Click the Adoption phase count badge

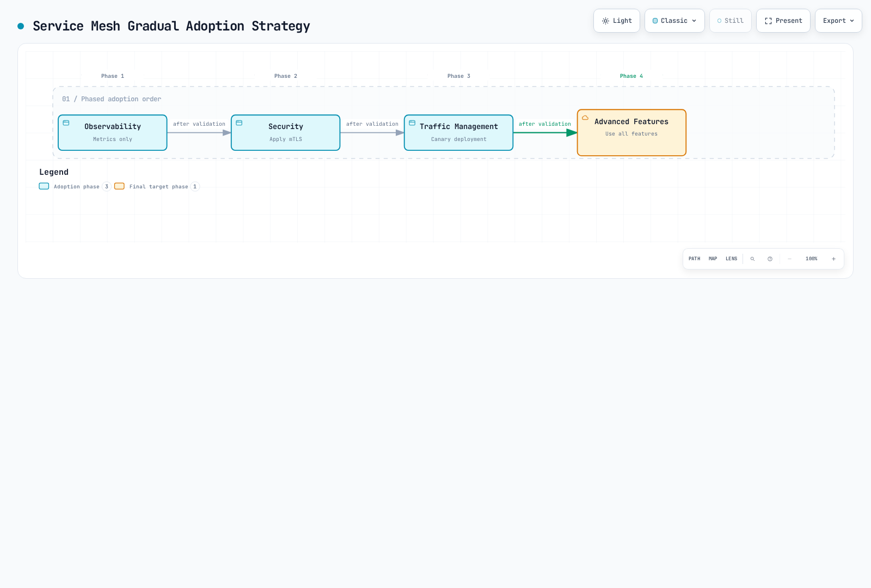pos(107,187)
